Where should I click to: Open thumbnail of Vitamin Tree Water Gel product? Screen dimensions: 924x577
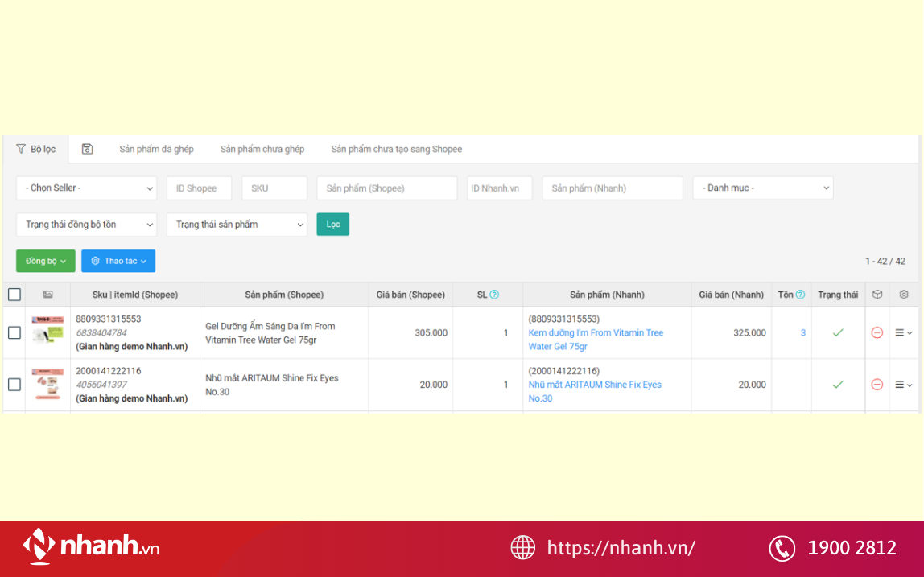coord(47,330)
